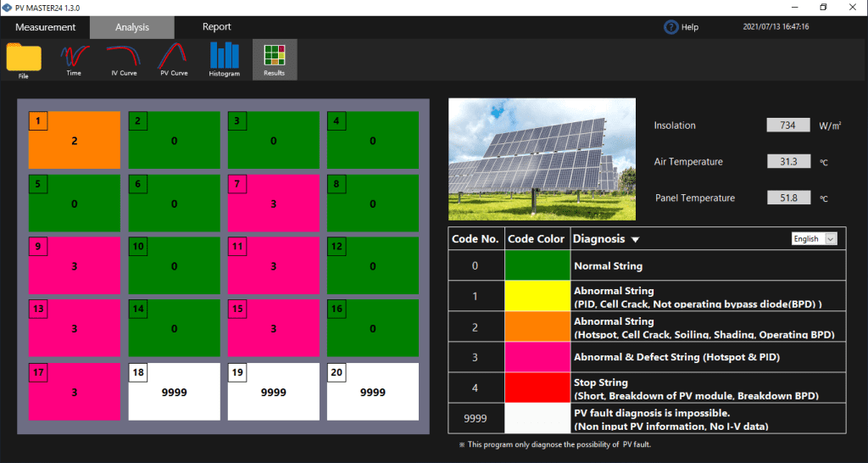Select string tile 8 in the grid
The height and width of the screenshot is (463, 868).
coord(373,204)
